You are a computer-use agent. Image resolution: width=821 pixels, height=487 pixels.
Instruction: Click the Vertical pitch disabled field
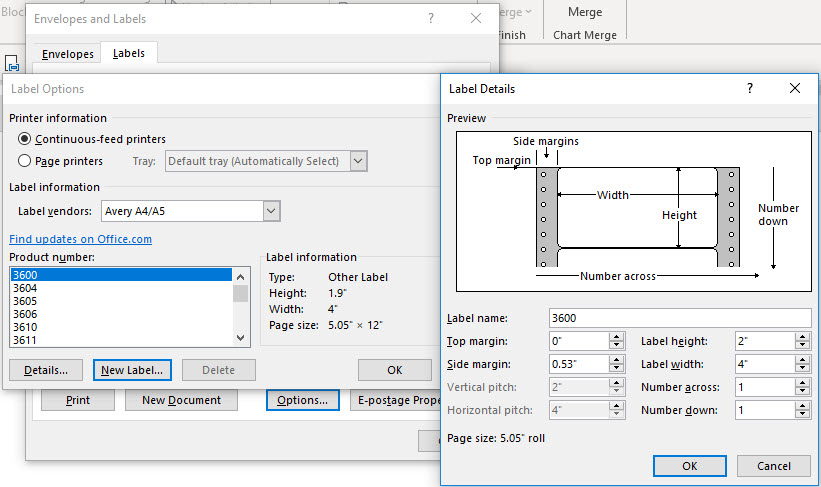579,388
